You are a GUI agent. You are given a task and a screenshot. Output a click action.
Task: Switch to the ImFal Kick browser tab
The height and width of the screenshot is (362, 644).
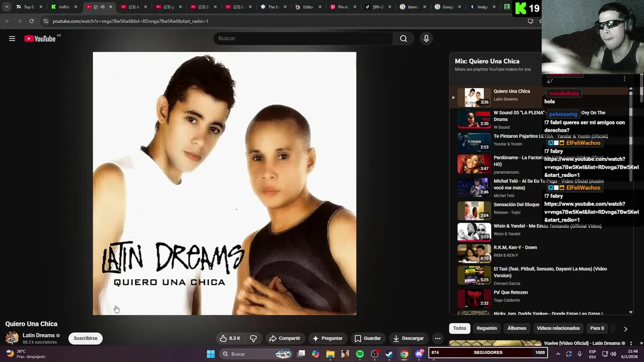tap(64, 7)
